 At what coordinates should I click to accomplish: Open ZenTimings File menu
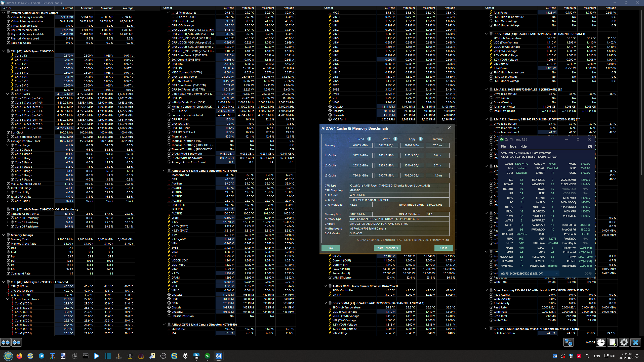click(503, 147)
